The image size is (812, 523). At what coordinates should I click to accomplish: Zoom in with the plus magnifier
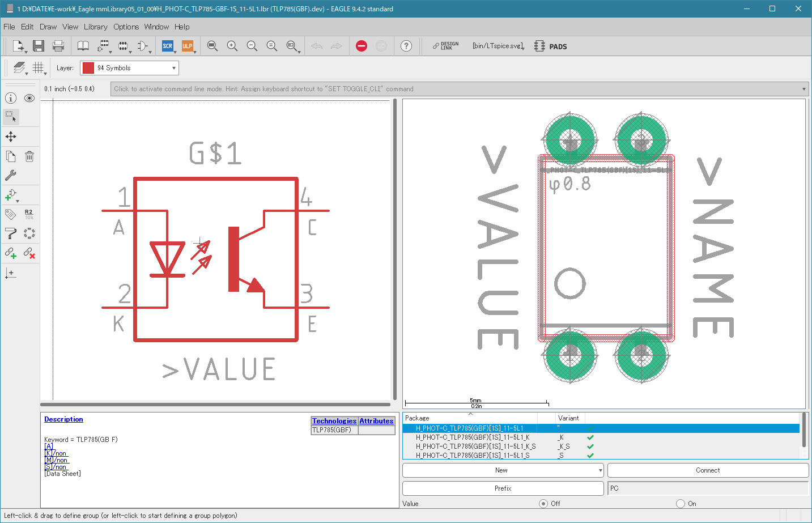click(x=232, y=46)
